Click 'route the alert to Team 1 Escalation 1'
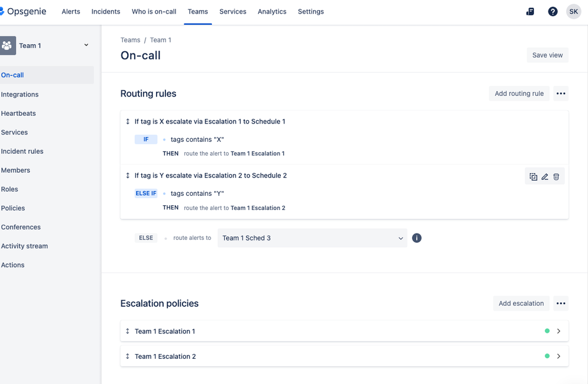Screen dimensions: 588x384 point(234,153)
